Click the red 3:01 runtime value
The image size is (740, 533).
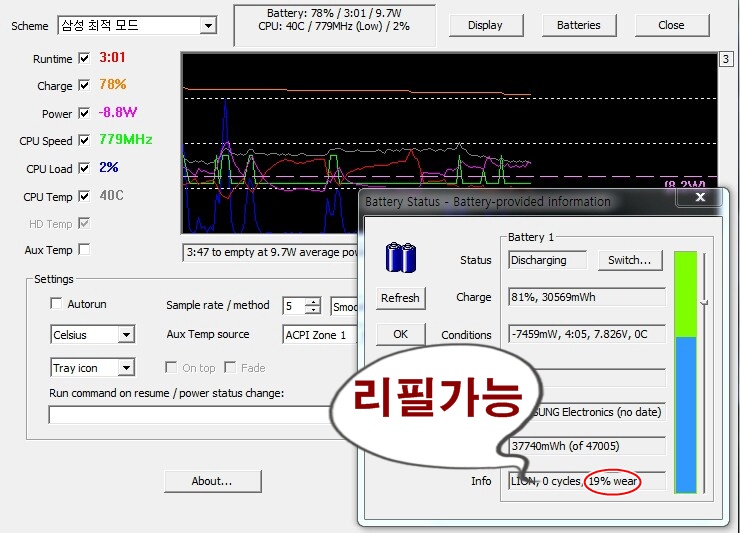(112, 58)
